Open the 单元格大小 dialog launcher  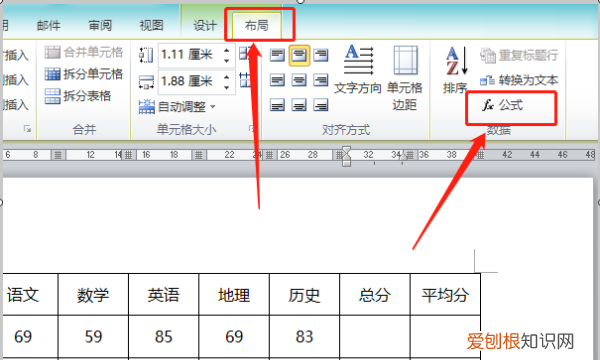point(251,129)
